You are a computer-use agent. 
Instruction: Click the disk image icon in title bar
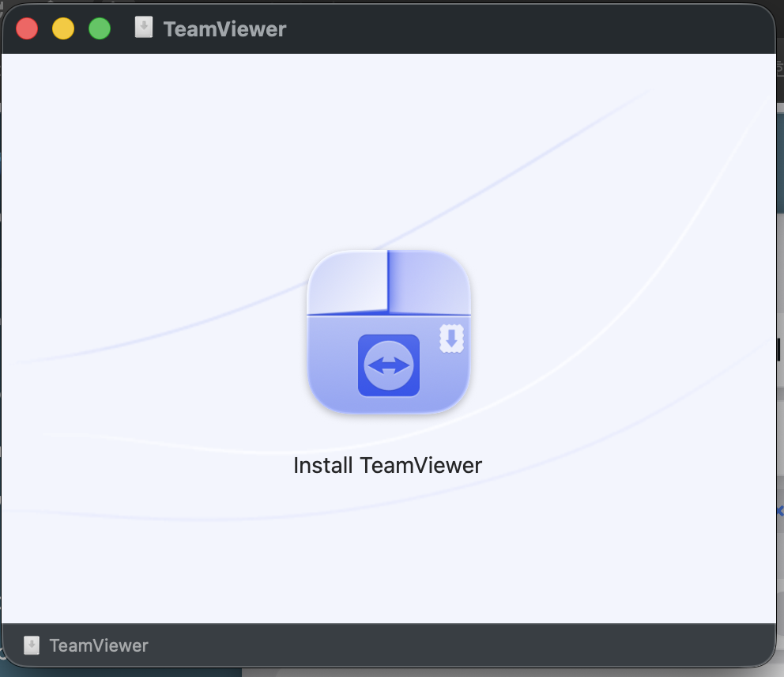pyautogui.click(x=144, y=28)
